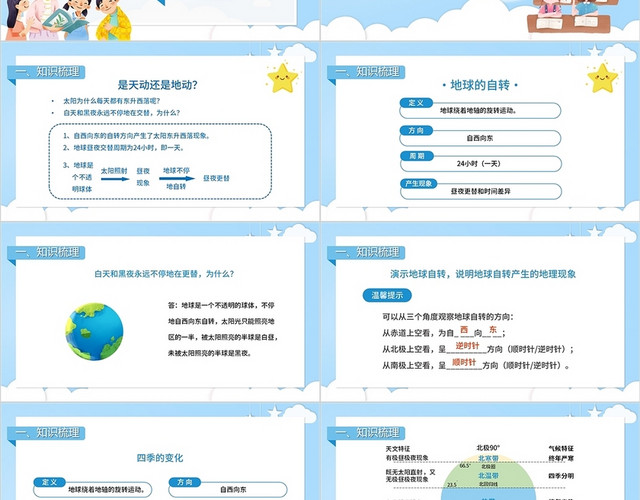This screenshot has height=500, width=640.
Task: Click the 地球绕着地轴的旋转运动 box under 地球的自转
Action: pyautogui.click(x=480, y=111)
